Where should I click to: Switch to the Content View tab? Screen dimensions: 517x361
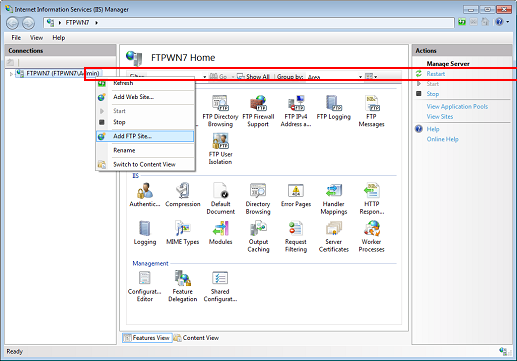pyautogui.click(x=197, y=338)
